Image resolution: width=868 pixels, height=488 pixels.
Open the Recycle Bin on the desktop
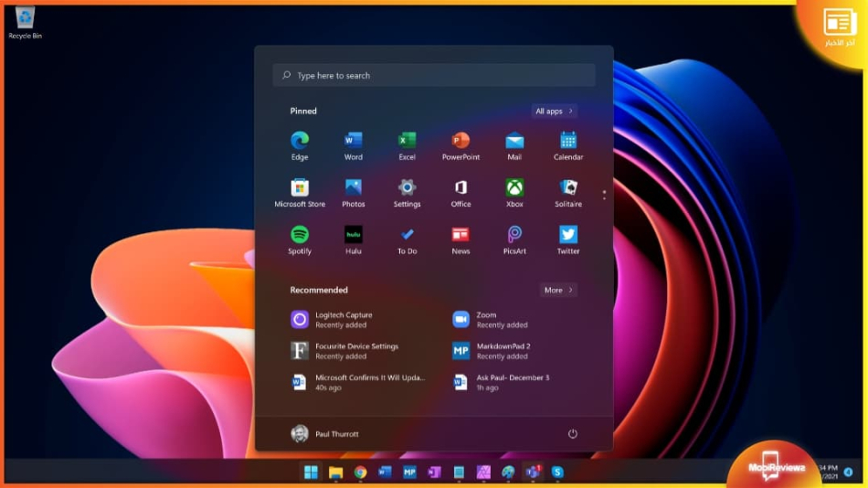pyautogui.click(x=25, y=23)
